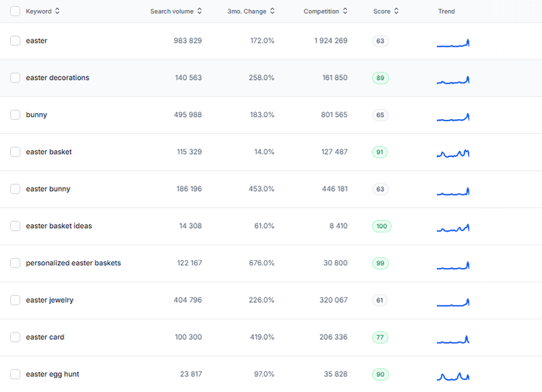The width and height of the screenshot is (542, 392).
Task: Click score badge 91 for easter basket
Action: pos(380,152)
